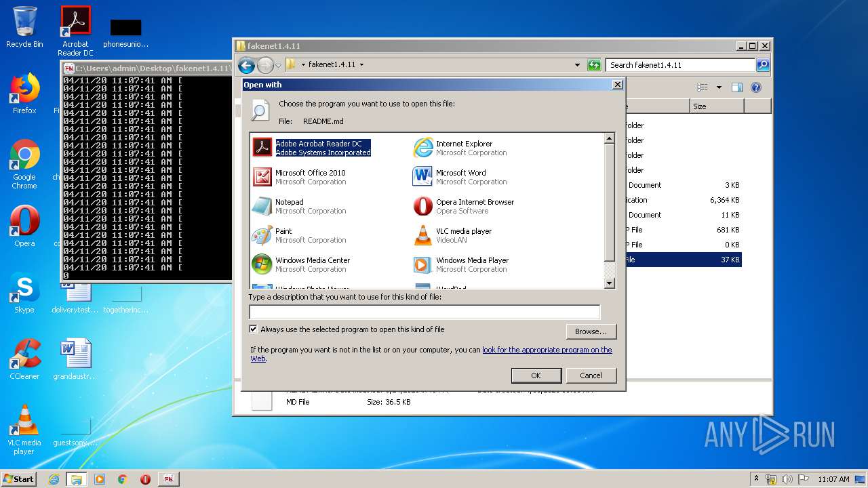Choose Notepad to open README.md

(x=299, y=206)
